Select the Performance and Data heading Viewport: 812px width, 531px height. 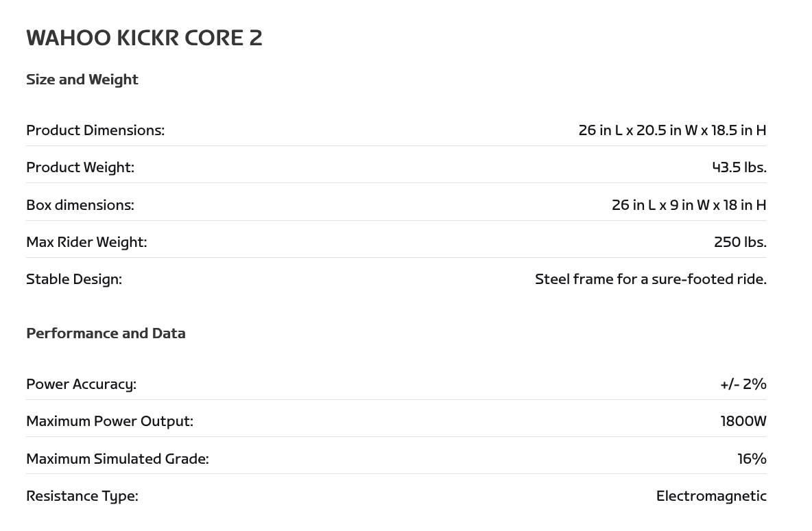[106, 333]
